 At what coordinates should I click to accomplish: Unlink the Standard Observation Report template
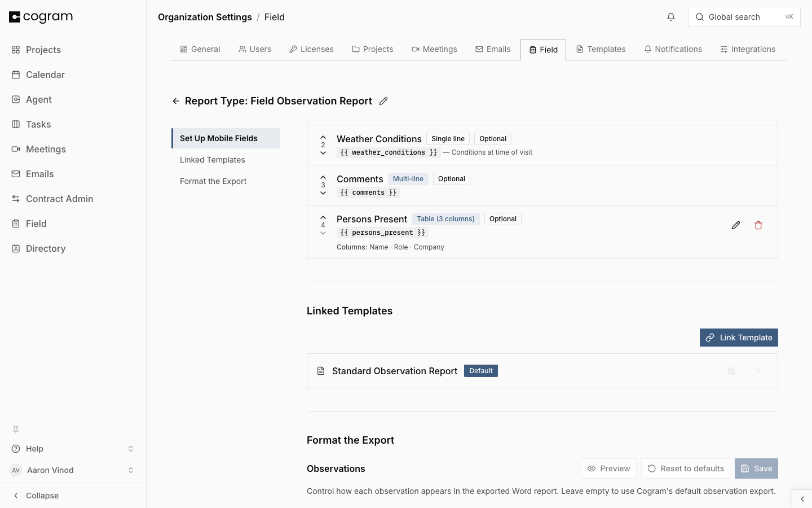(758, 371)
